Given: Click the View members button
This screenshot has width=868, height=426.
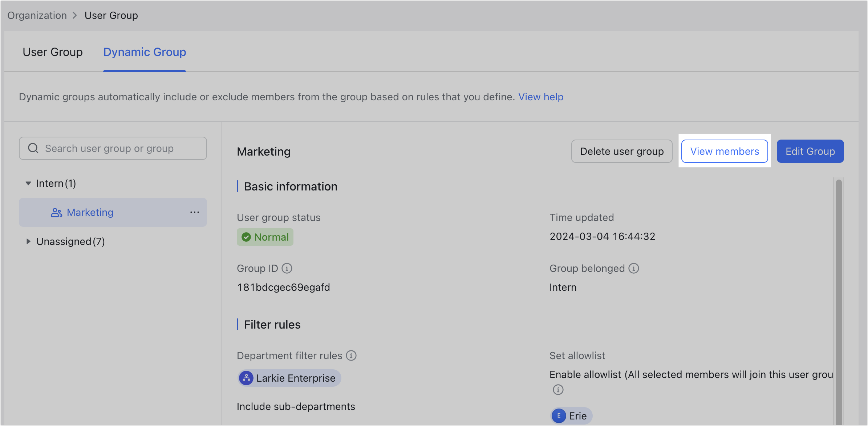Looking at the screenshot, I should pos(725,151).
